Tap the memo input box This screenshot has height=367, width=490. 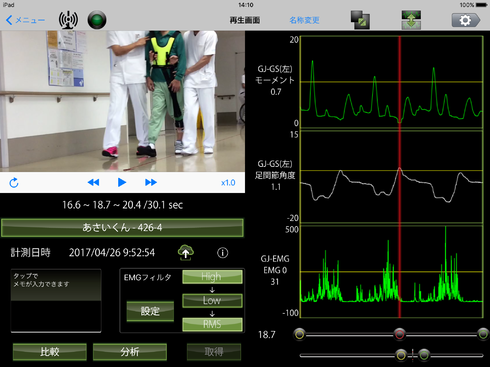(x=56, y=301)
